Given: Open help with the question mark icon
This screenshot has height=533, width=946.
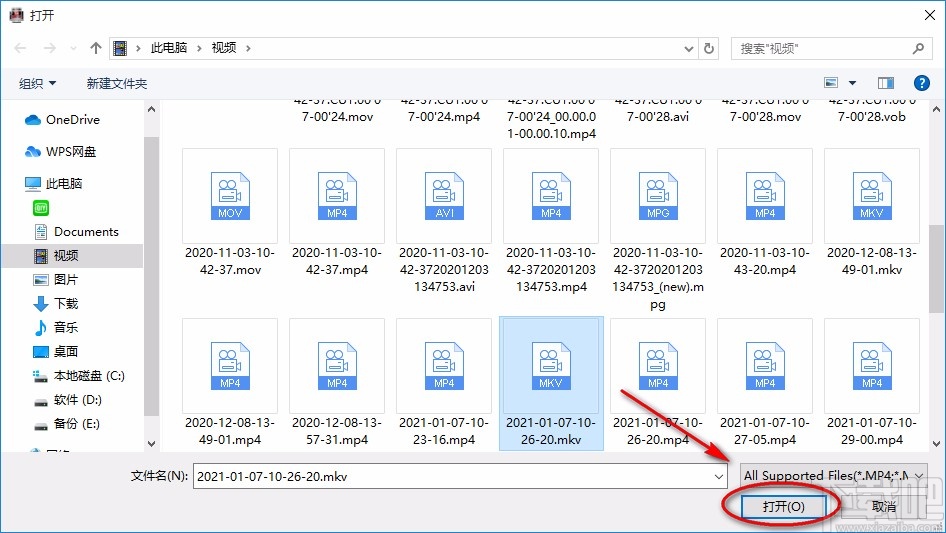Looking at the screenshot, I should point(921,83).
